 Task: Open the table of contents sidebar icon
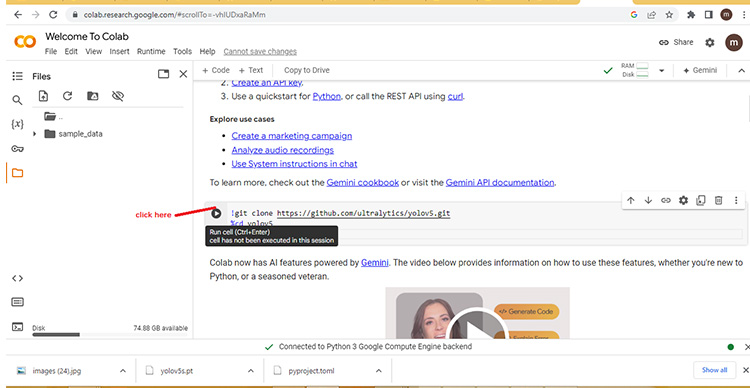tap(17, 76)
